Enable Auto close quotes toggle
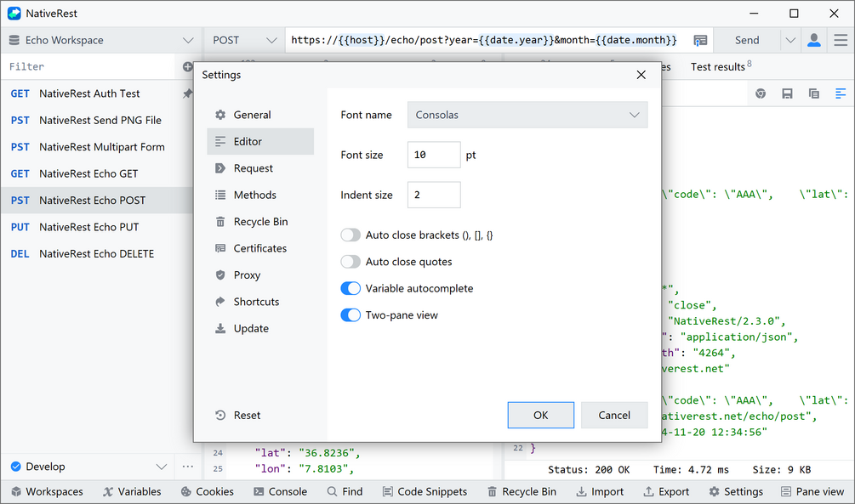 pyautogui.click(x=351, y=262)
